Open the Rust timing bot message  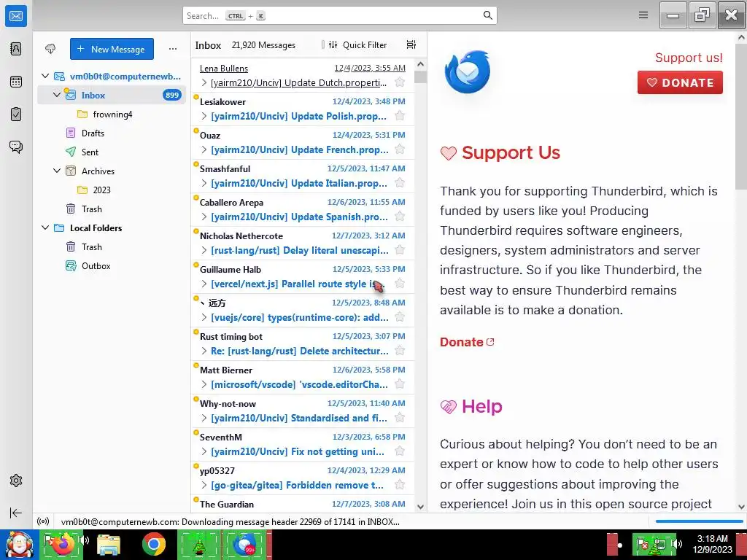pyautogui.click(x=303, y=344)
